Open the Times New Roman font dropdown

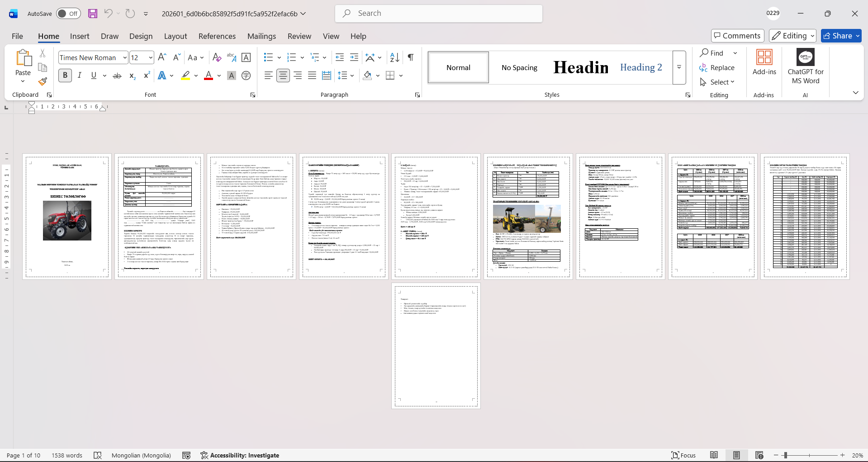click(x=125, y=57)
